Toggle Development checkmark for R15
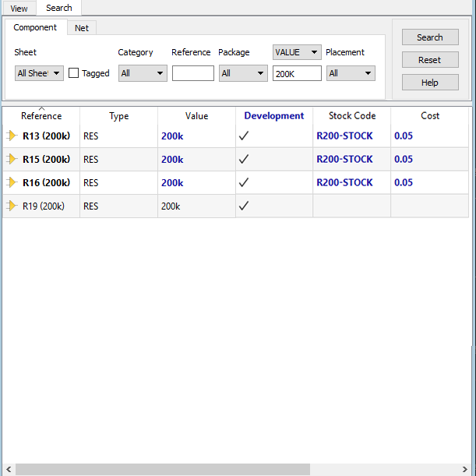Image resolution: width=476 pixels, height=476 pixels. point(244,159)
